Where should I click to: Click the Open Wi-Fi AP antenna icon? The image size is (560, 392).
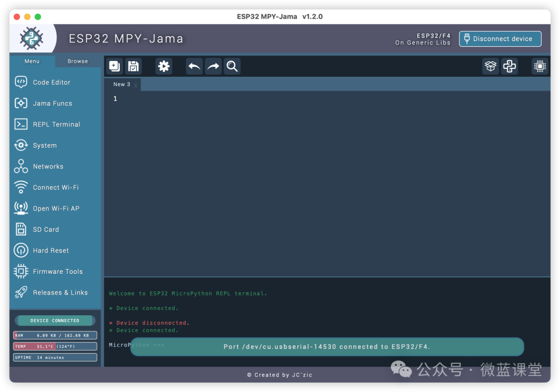[21, 208]
